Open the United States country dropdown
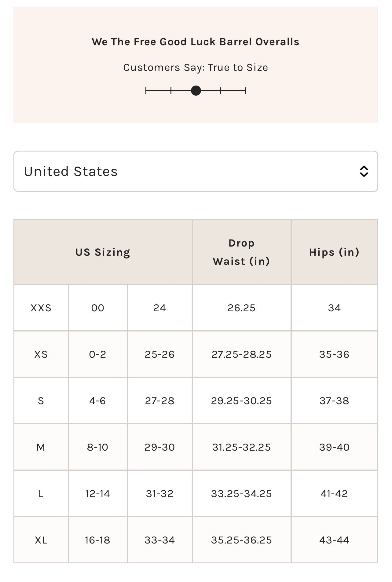This screenshot has width=392, height=582. click(196, 171)
